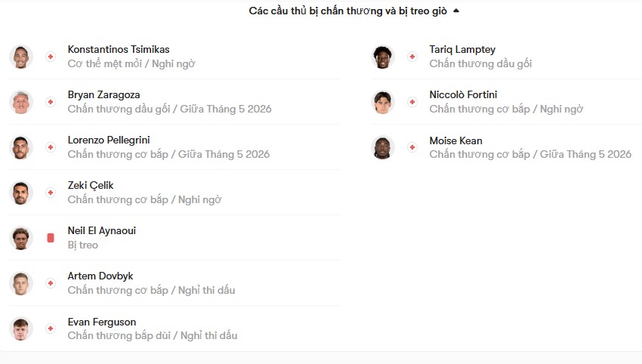The height and width of the screenshot is (364, 642).
Task: Click the injury icon beside Artem Dovbyk
Action: 51,283
